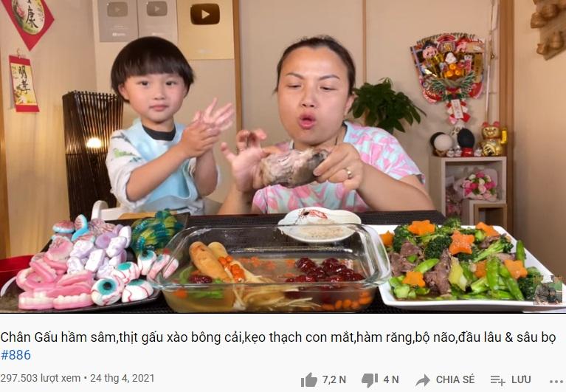Click the thumbs-down dislike icon
566x392 pixels.
370,380
